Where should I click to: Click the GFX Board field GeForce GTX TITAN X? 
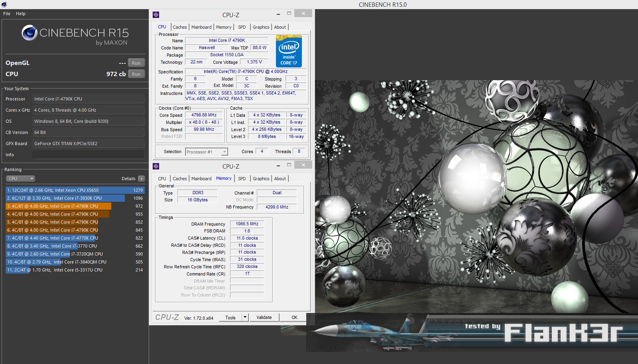(x=89, y=144)
